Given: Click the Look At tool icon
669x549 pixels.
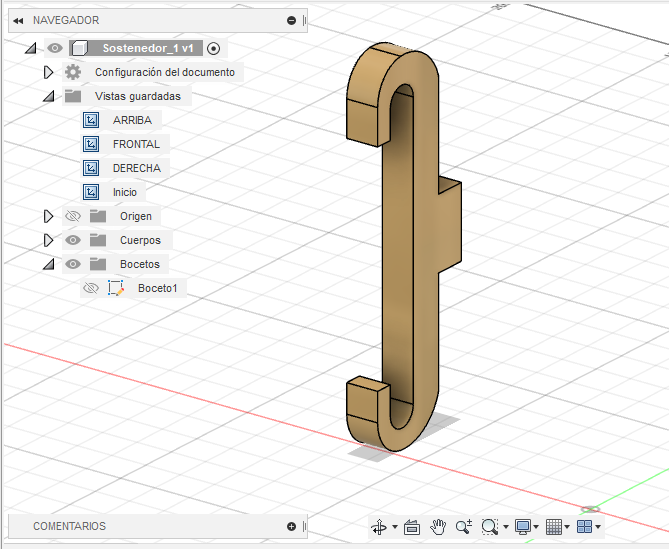Looking at the screenshot, I should point(412,527).
